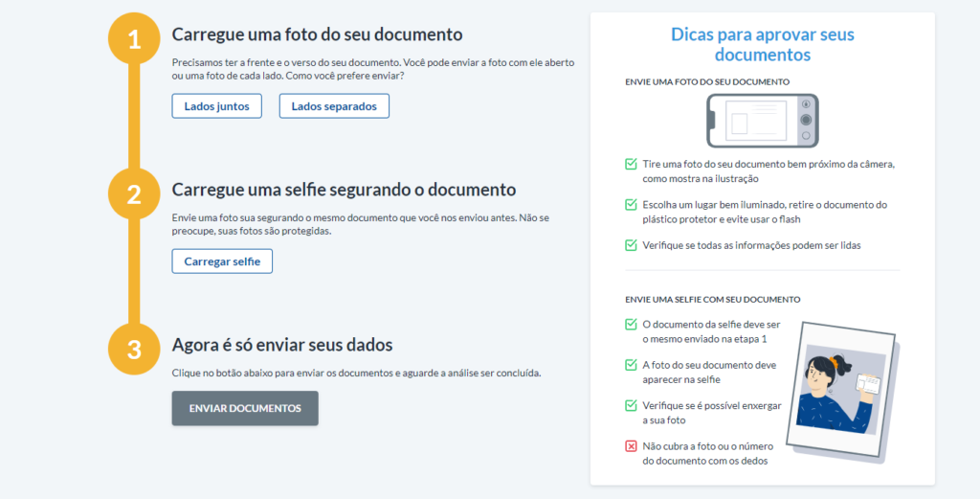Click the Carregar selfie button
Image resolution: width=980 pixels, height=499 pixels.
pyautogui.click(x=222, y=261)
